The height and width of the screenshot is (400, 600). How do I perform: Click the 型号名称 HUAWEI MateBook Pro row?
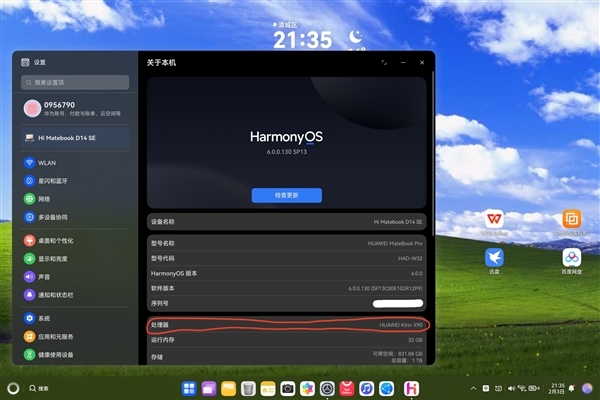coord(287,243)
